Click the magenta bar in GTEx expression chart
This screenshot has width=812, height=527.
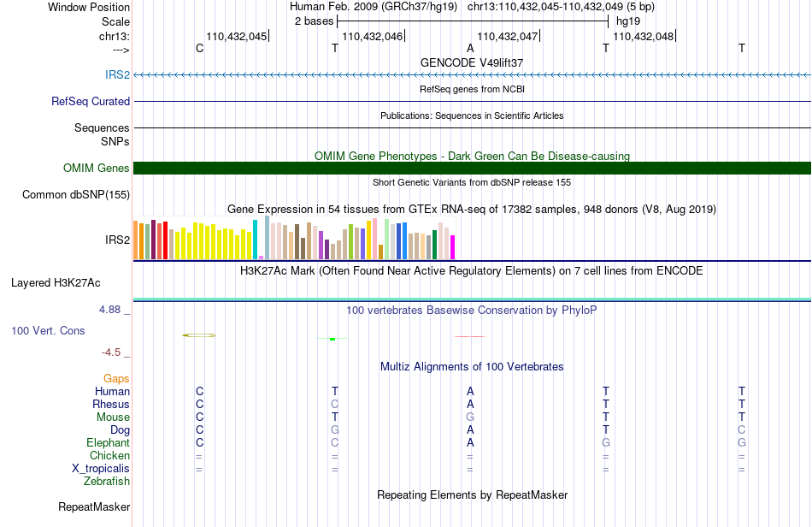point(452,247)
